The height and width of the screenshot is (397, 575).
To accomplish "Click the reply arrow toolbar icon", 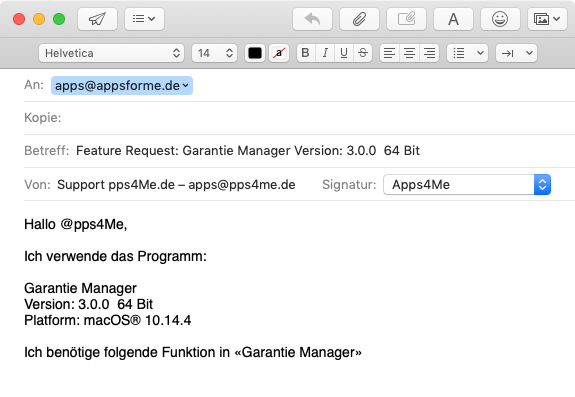I will [x=312, y=19].
